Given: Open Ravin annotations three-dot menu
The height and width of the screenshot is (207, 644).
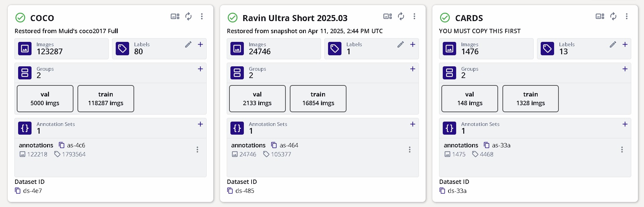Looking at the screenshot, I should pos(410,150).
